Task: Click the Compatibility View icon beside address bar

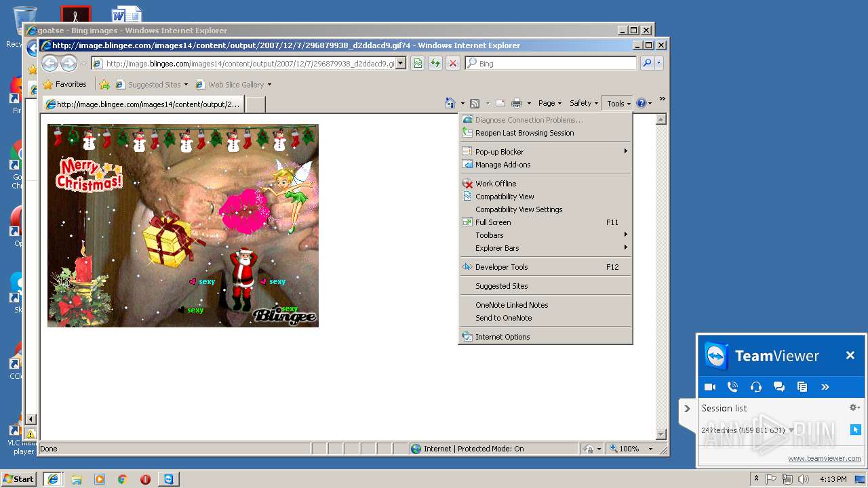Action: [x=418, y=63]
